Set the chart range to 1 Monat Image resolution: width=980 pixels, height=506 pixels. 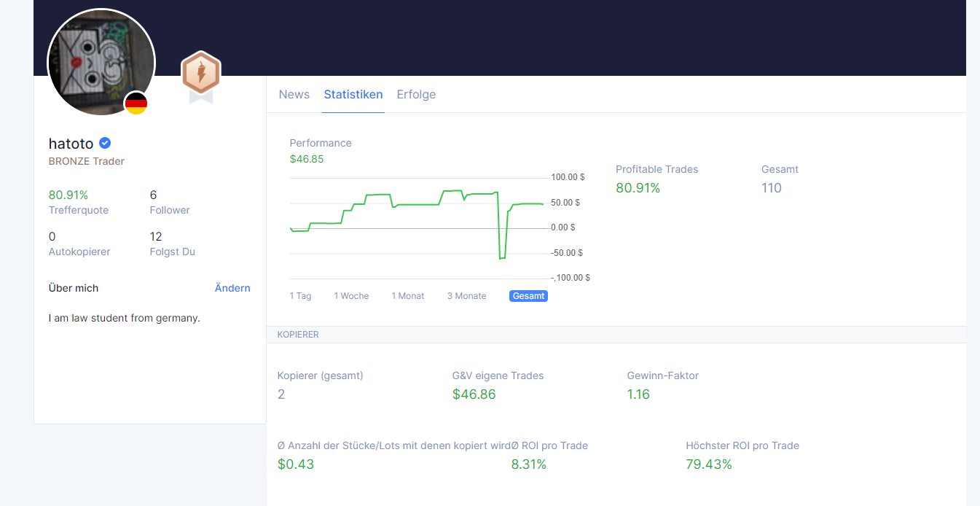point(408,296)
